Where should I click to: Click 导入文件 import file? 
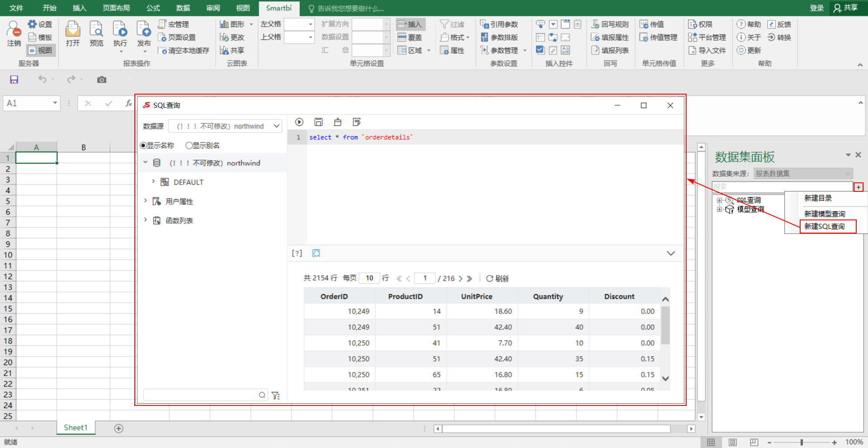707,50
